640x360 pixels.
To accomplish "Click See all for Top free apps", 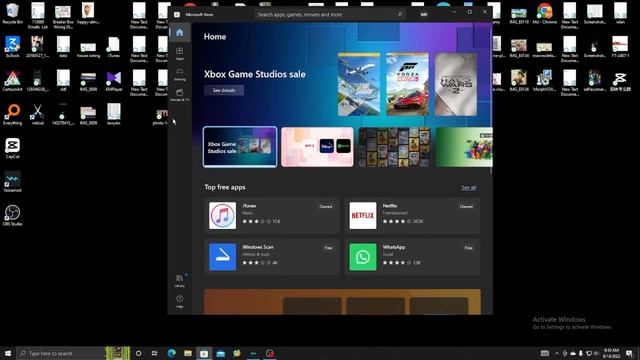I will click(x=469, y=188).
